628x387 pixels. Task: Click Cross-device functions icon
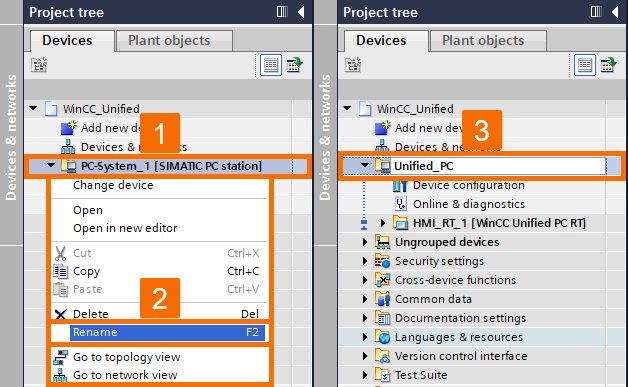pos(382,279)
